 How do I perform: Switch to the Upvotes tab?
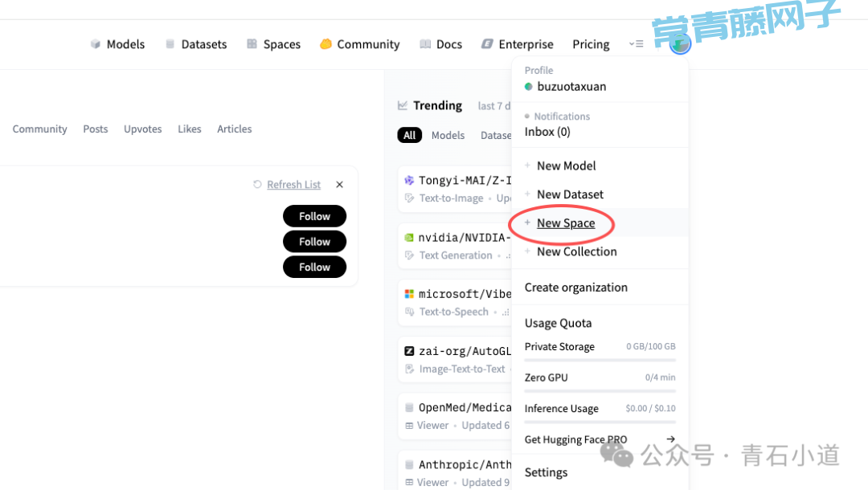tap(142, 129)
